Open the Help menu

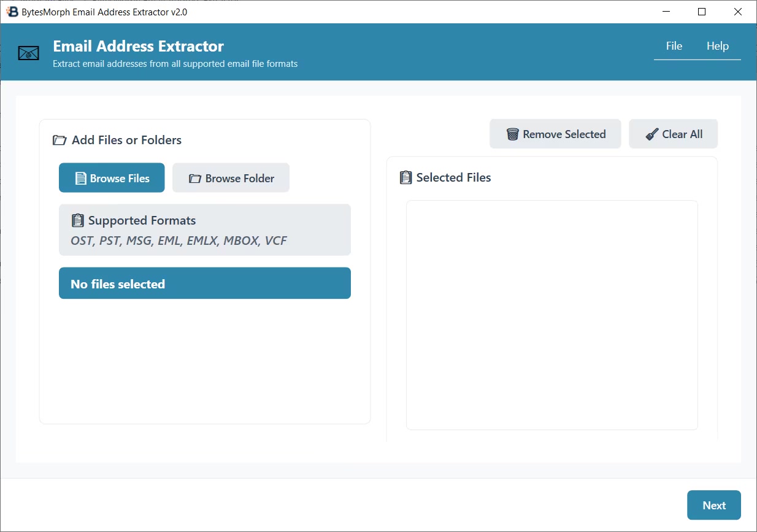pos(717,46)
